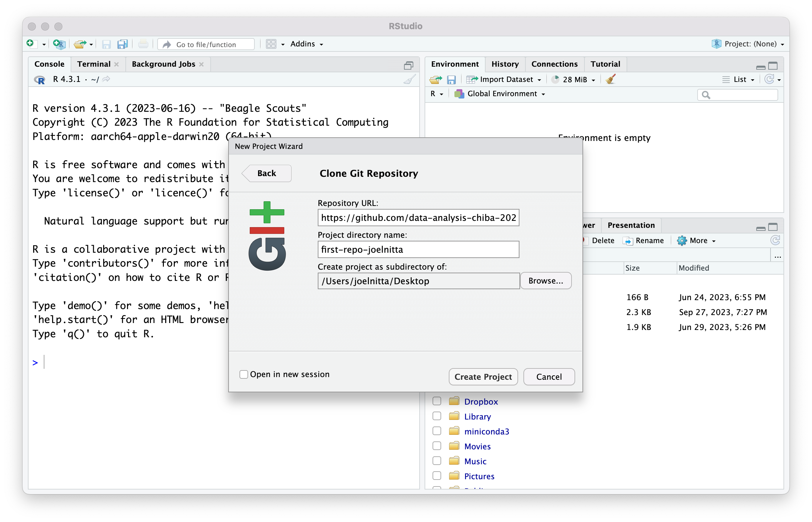Click Save workspace icon in Environment pane
This screenshot has width=812, height=522.
pos(451,79)
